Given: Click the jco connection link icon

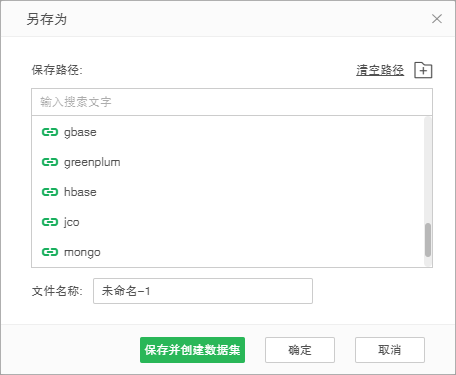Looking at the screenshot, I should [x=50, y=222].
